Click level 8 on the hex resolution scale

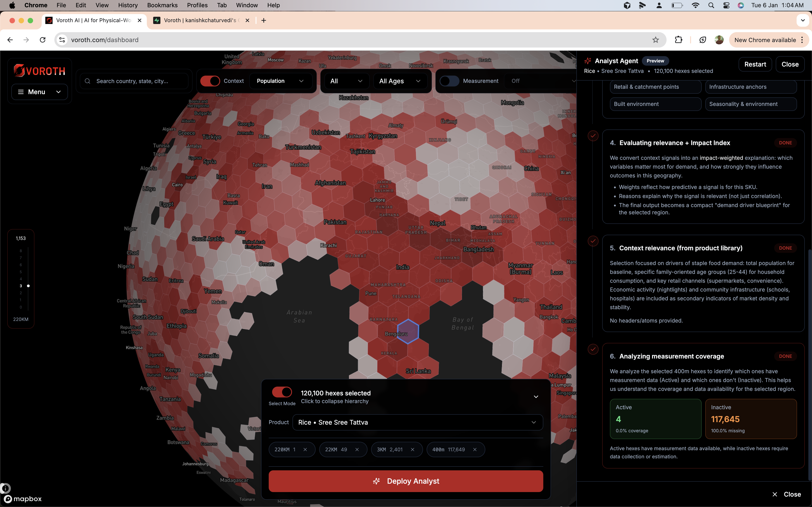(x=20, y=251)
